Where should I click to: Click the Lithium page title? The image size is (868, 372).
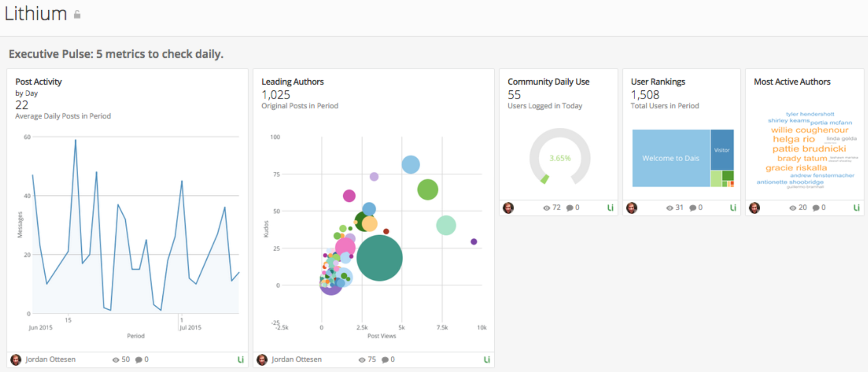[x=36, y=14]
